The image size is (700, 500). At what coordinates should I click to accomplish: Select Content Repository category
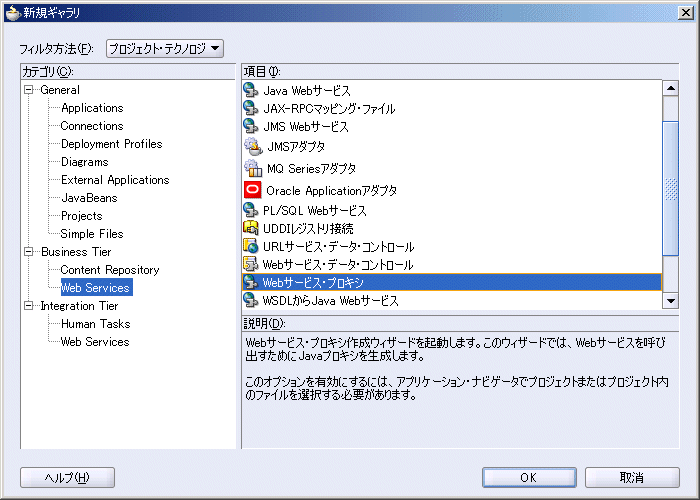coord(110,270)
